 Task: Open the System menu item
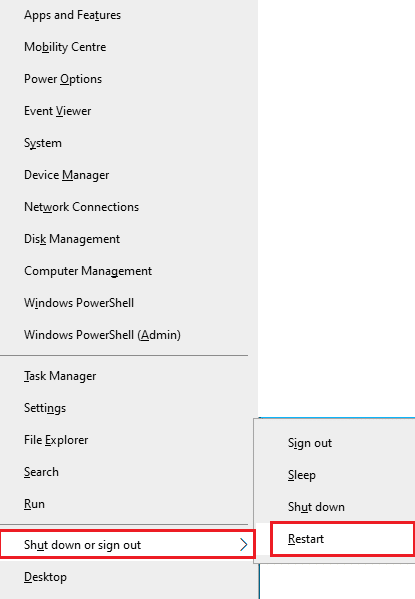(128, 143)
